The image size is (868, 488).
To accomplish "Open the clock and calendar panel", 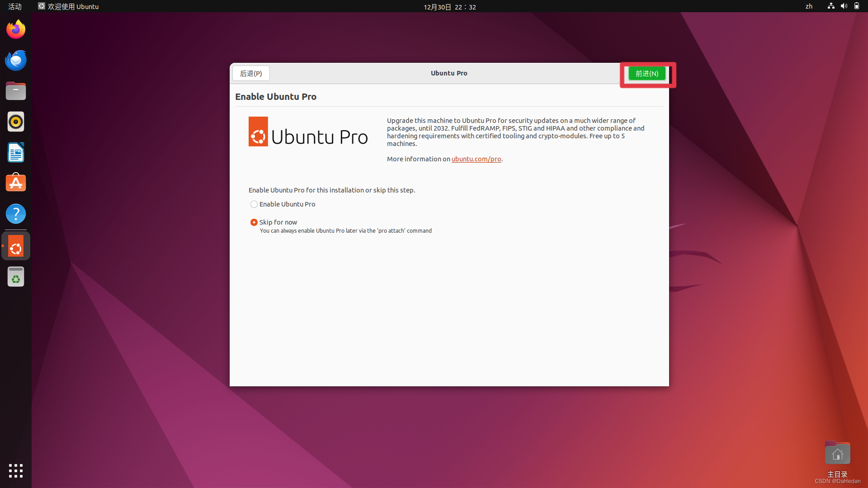I will pyautogui.click(x=449, y=7).
